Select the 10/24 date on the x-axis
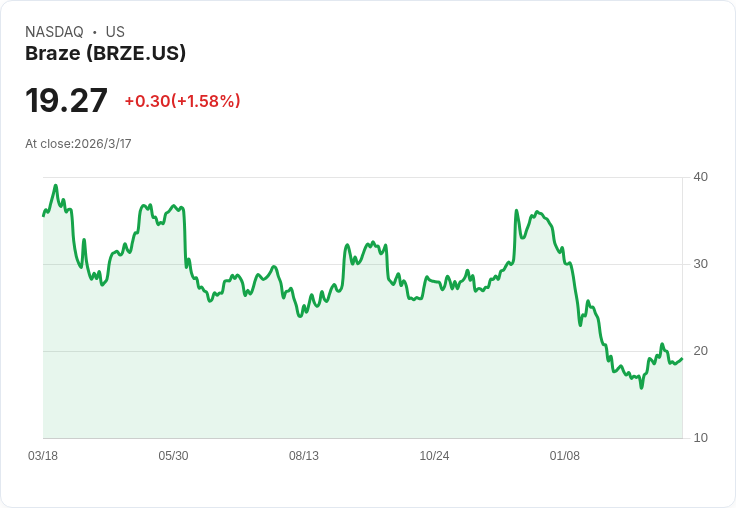The image size is (736, 508). (434, 456)
